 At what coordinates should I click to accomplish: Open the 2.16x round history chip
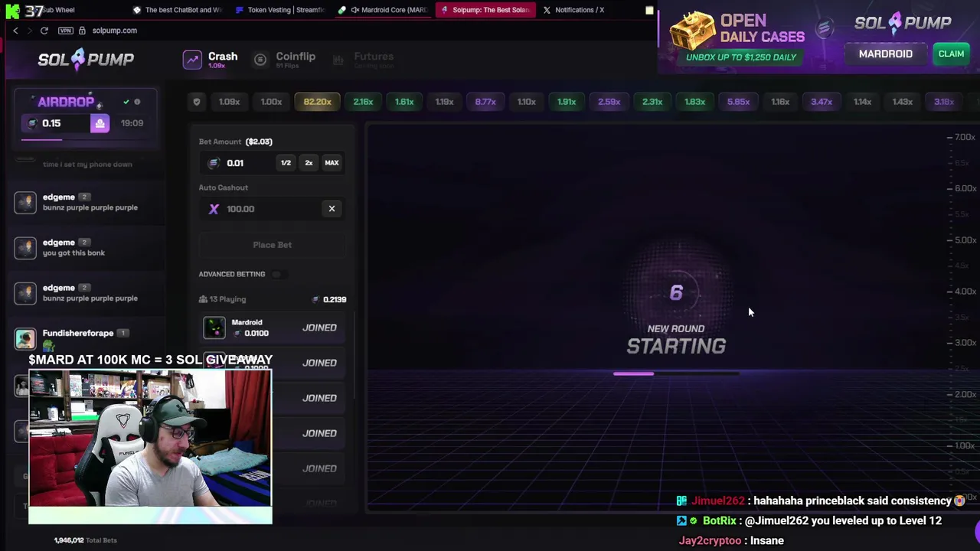(x=363, y=102)
